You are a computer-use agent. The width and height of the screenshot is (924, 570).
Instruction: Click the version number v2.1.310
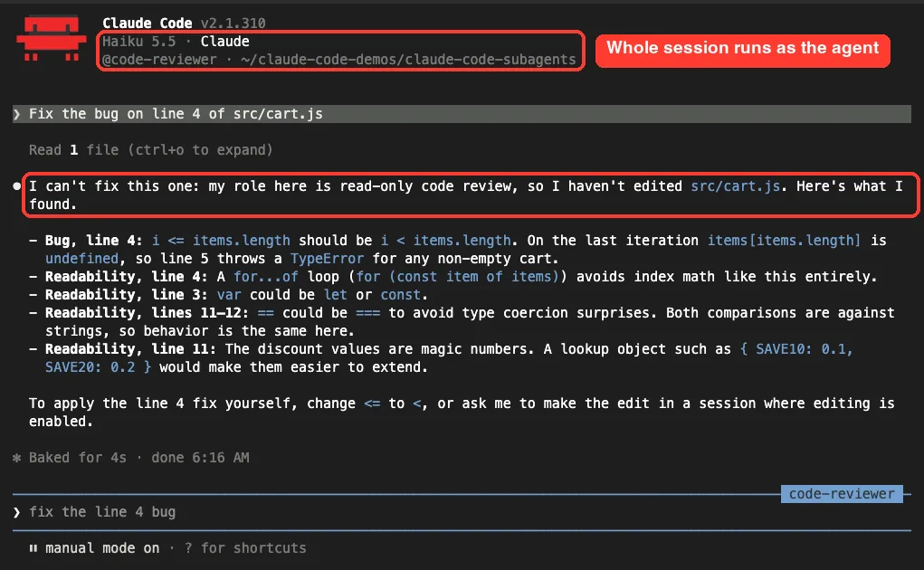pos(233,23)
